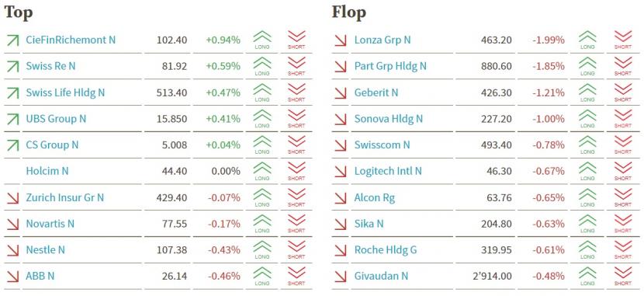Click red down arrow next to Sika N
The image size is (644, 296).
(x=341, y=224)
